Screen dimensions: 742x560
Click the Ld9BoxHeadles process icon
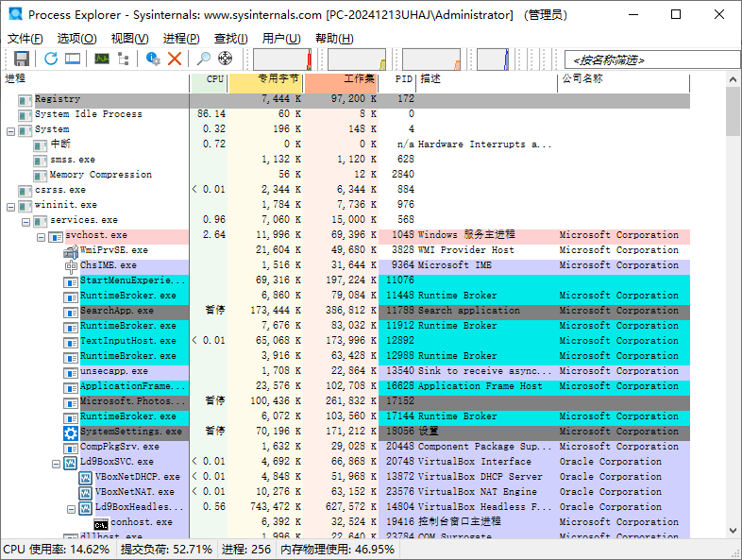click(86, 508)
